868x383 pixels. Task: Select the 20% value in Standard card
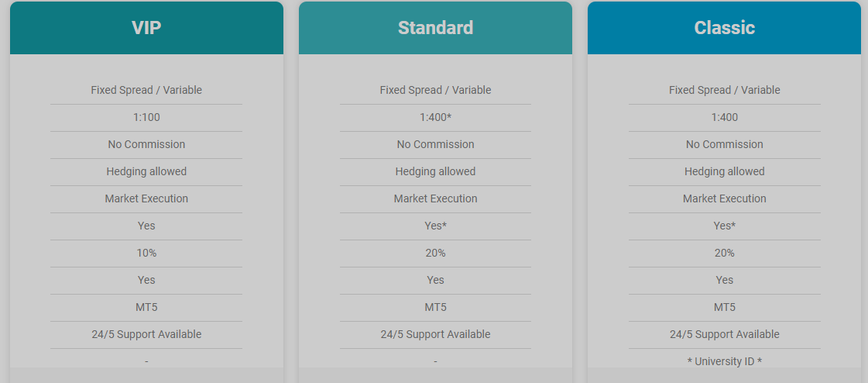tap(435, 254)
